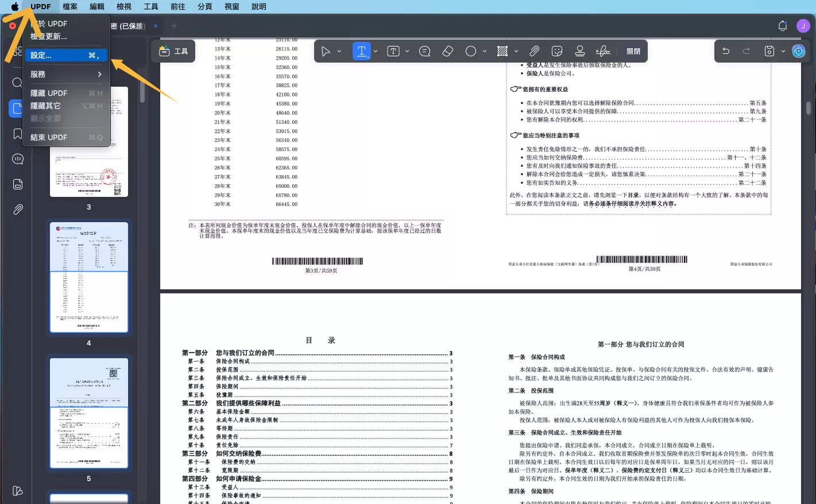Expand the save options dropdown arrow
The width and height of the screenshot is (816, 504).
pos(783,51)
